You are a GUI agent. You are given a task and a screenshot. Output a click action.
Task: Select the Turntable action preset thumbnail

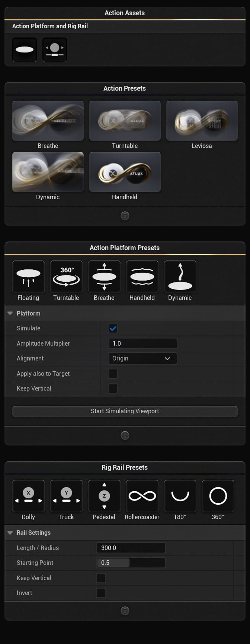[125, 121]
